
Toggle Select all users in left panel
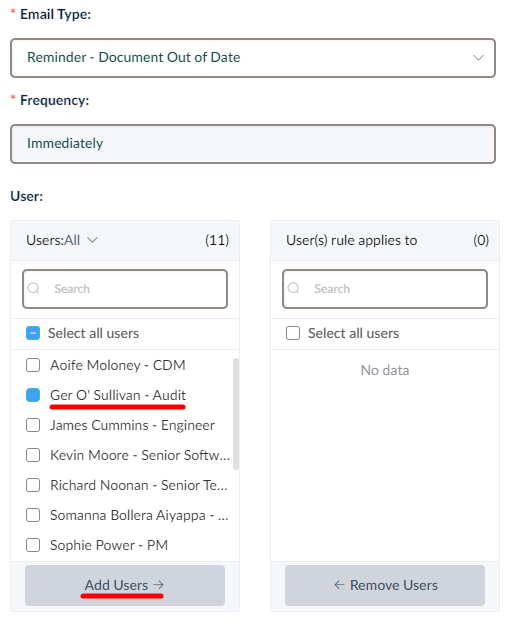coord(33,333)
